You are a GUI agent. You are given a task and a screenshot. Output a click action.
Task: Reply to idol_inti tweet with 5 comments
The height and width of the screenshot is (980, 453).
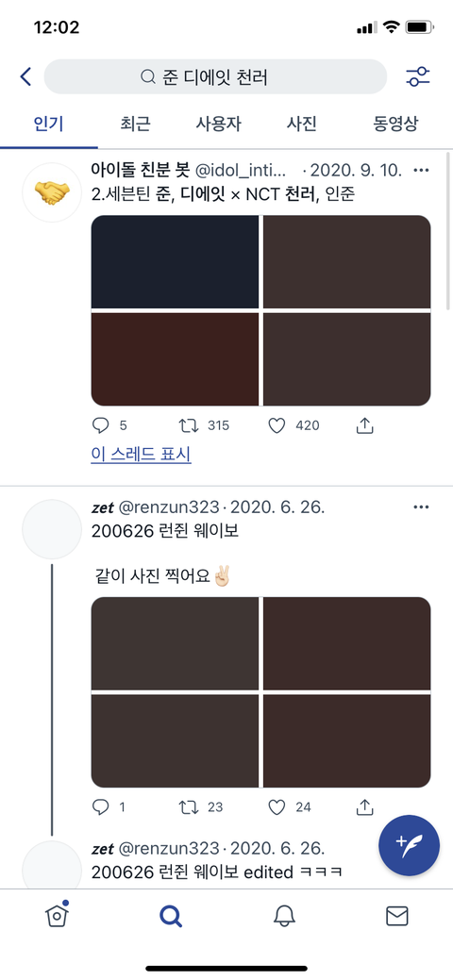point(101,425)
